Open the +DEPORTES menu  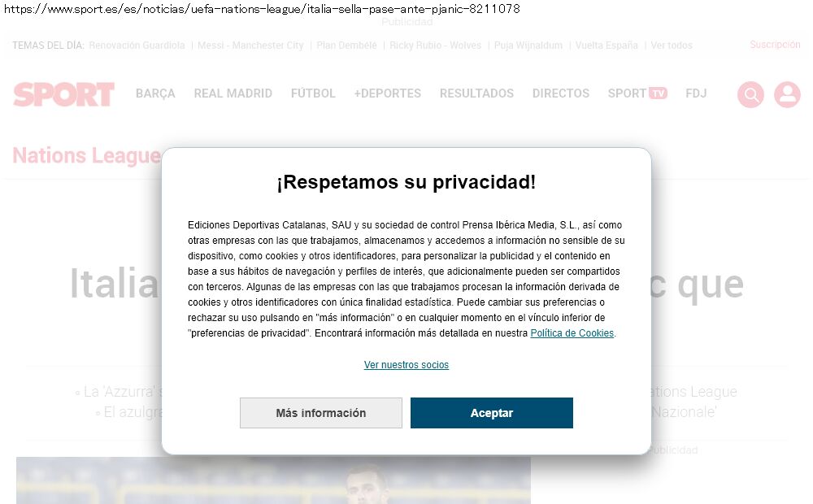pyautogui.click(x=387, y=93)
